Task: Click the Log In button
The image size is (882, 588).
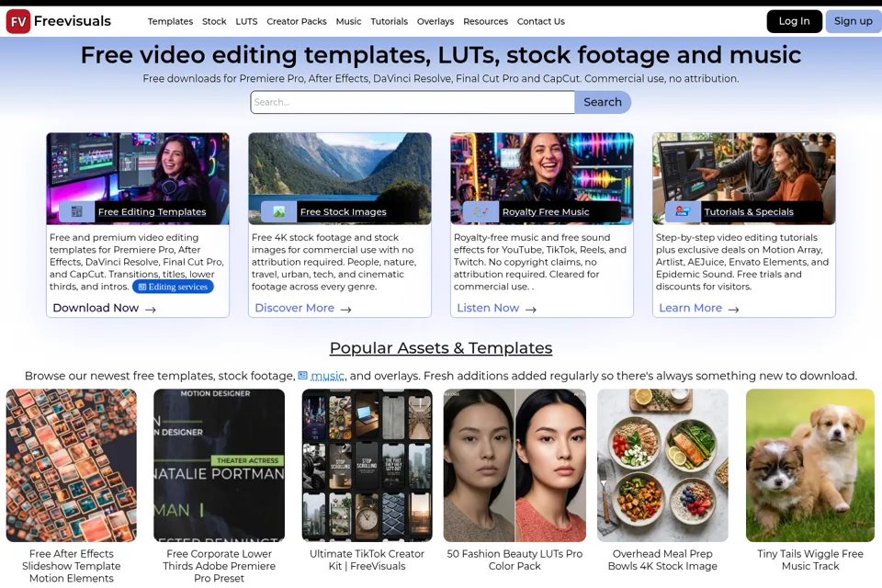Action: pyautogui.click(x=794, y=21)
